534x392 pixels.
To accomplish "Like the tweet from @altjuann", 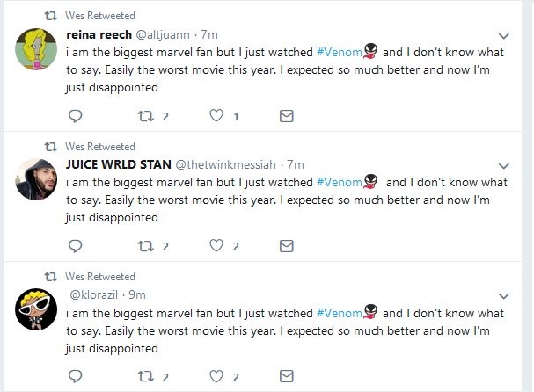I will (215, 116).
